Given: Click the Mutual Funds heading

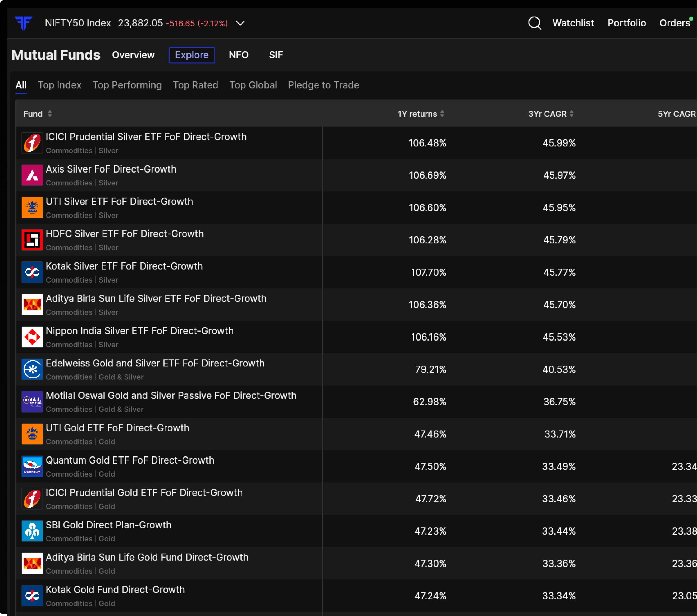Looking at the screenshot, I should [56, 55].
